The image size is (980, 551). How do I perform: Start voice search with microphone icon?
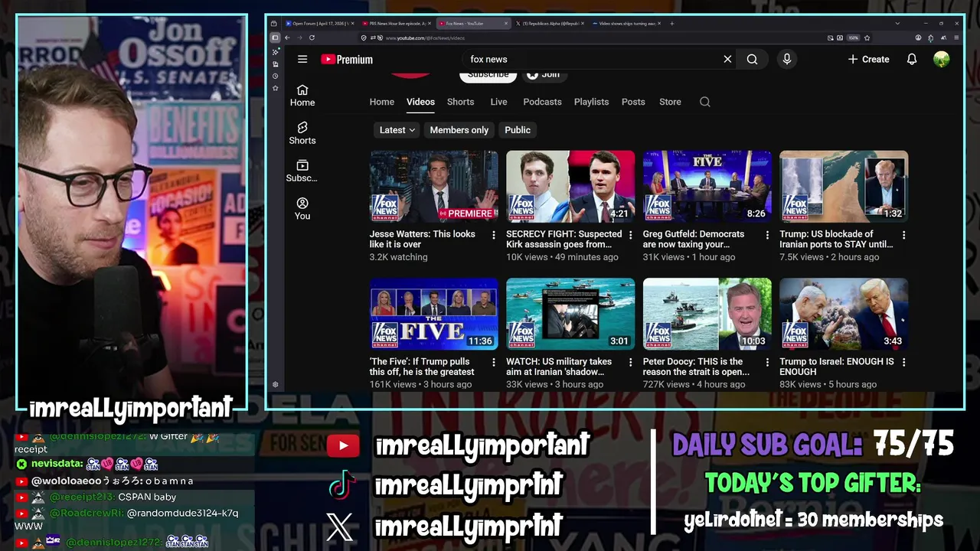786,59
